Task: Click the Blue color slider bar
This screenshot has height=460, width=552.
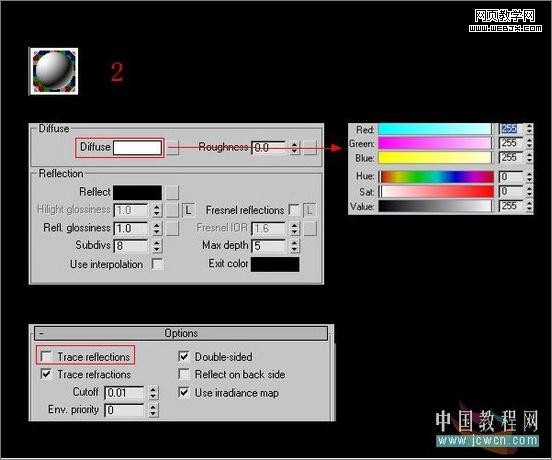Action: [436, 157]
